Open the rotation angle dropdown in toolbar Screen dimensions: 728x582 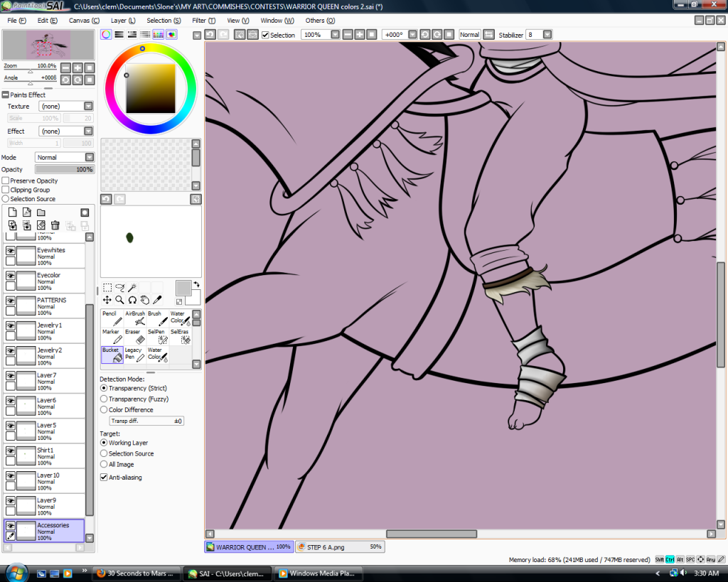pos(412,35)
